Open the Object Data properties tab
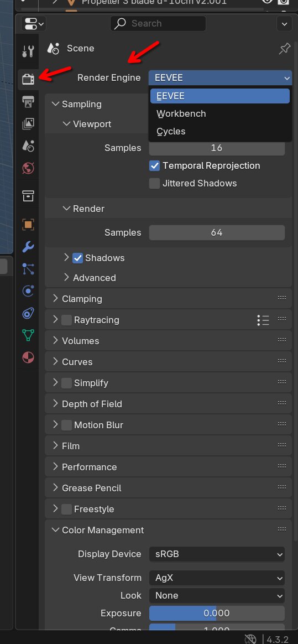The image size is (298, 644). point(28,335)
